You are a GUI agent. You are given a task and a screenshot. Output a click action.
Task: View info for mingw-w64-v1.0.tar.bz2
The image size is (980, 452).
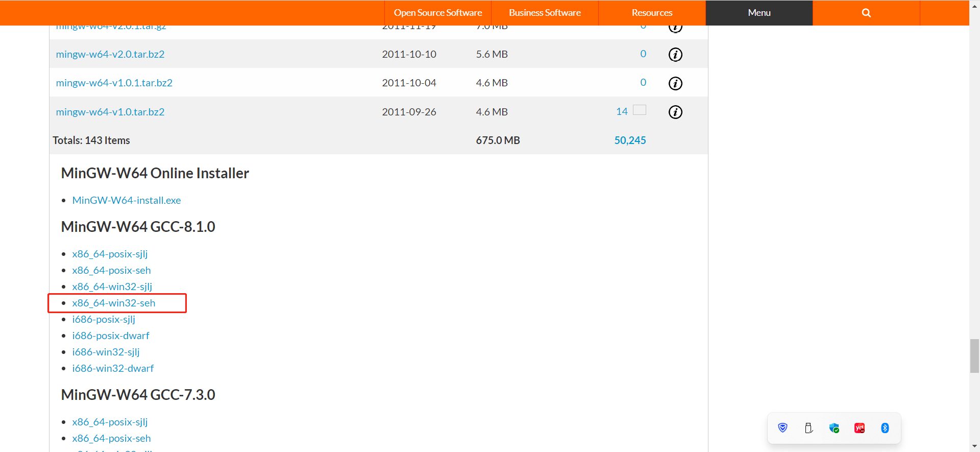click(x=675, y=112)
